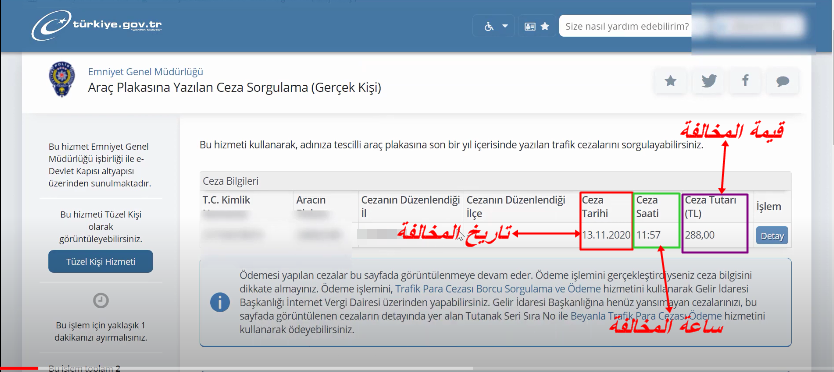Open the shortcuts card and star icon
This screenshot has height=372, width=834.
[x=537, y=26]
